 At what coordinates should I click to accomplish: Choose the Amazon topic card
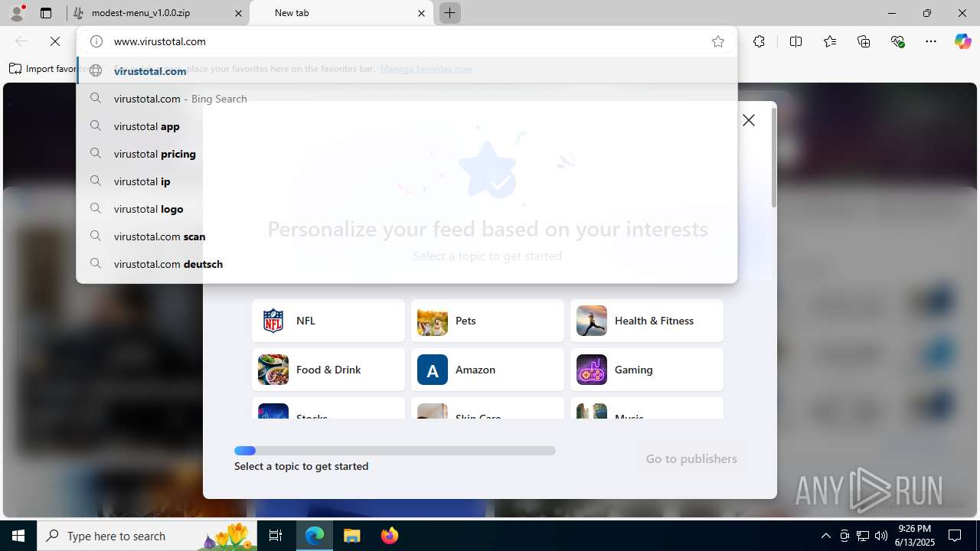click(x=488, y=370)
